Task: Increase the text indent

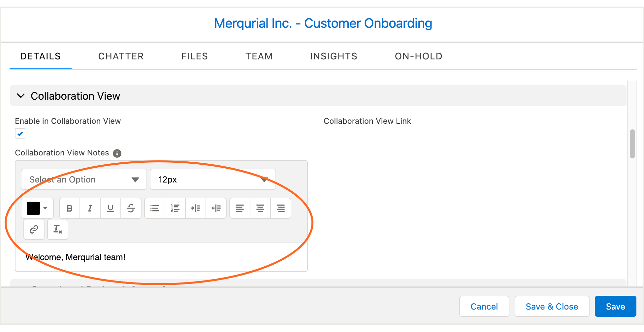Action: pyautogui.click(x=195, y=208)
